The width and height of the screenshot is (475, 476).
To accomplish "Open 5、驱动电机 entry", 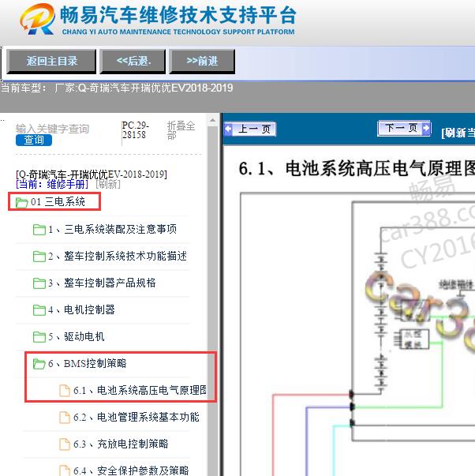I will (x=77, y=336).
